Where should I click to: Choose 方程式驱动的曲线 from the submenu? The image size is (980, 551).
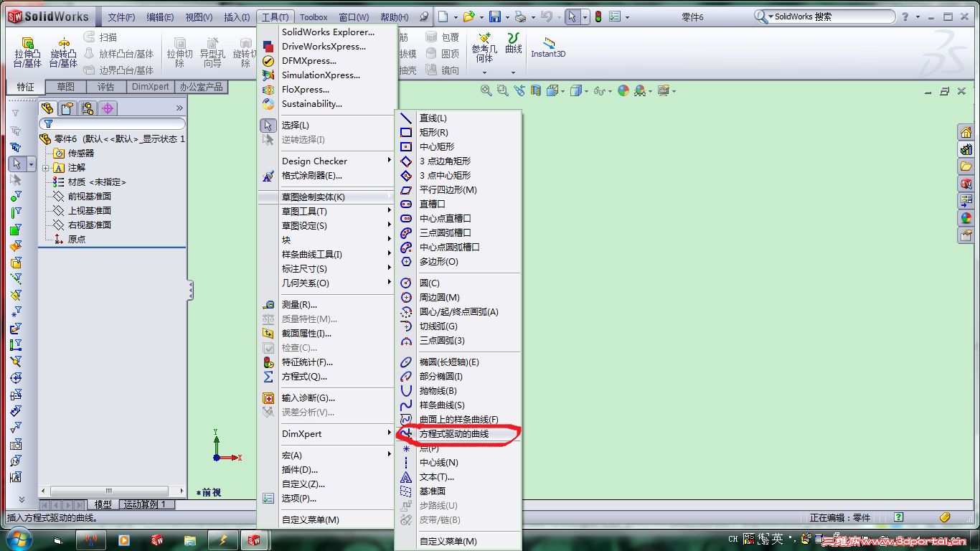458,433
